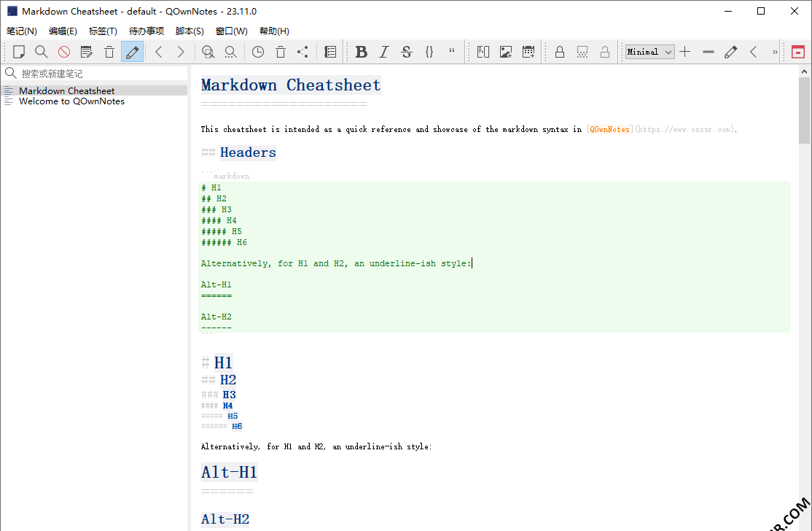The height and width of the screenshot is (531, 812).
Task: Click the large 'H1' heading line
Action: click(x=223, y=363)
